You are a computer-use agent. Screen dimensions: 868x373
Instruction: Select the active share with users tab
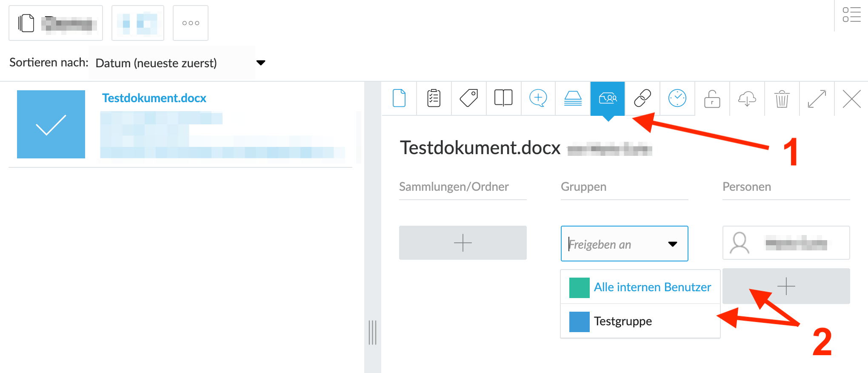coord(608,98)
